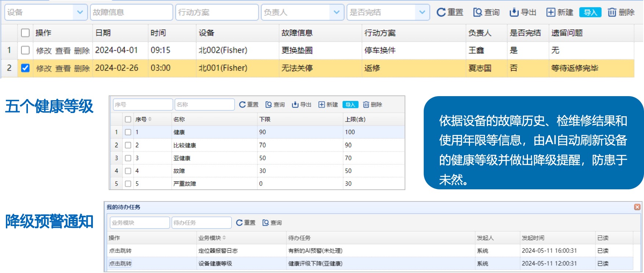Click the 查询 search icon in top toolbar
The height and width of the screenshot is (273, 644).
pos(477,12)
